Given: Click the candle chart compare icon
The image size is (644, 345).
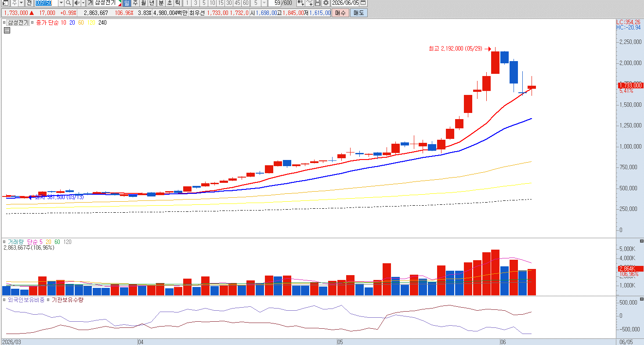Looking at the screenshot, I should (x=301, y=3).
